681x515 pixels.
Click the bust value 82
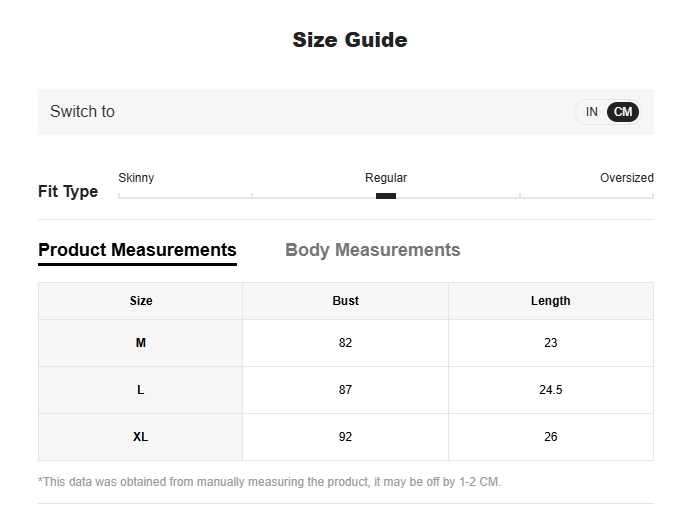point(345,343)
